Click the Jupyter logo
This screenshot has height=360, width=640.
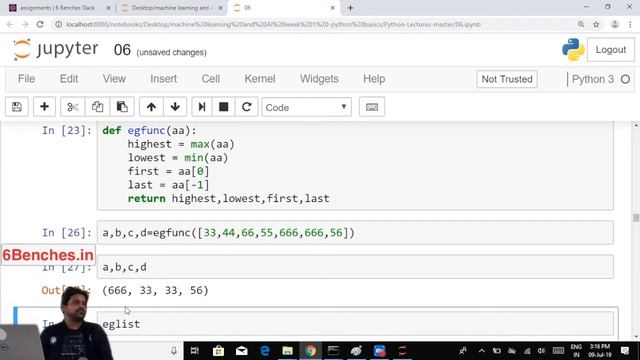point(55,49)
